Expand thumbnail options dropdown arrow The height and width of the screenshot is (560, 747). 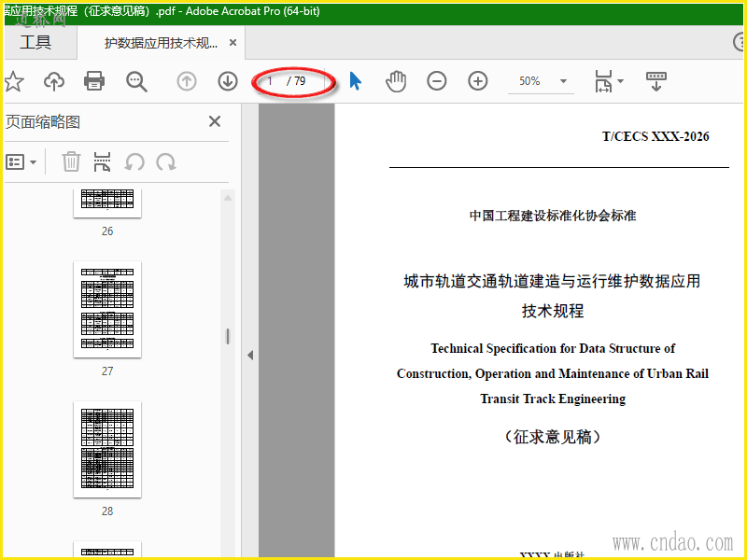(33, 162)
